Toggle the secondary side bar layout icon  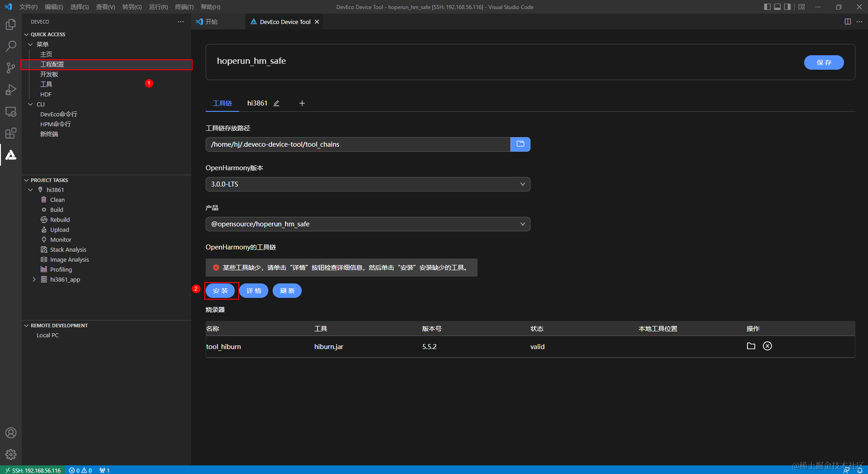787,7
